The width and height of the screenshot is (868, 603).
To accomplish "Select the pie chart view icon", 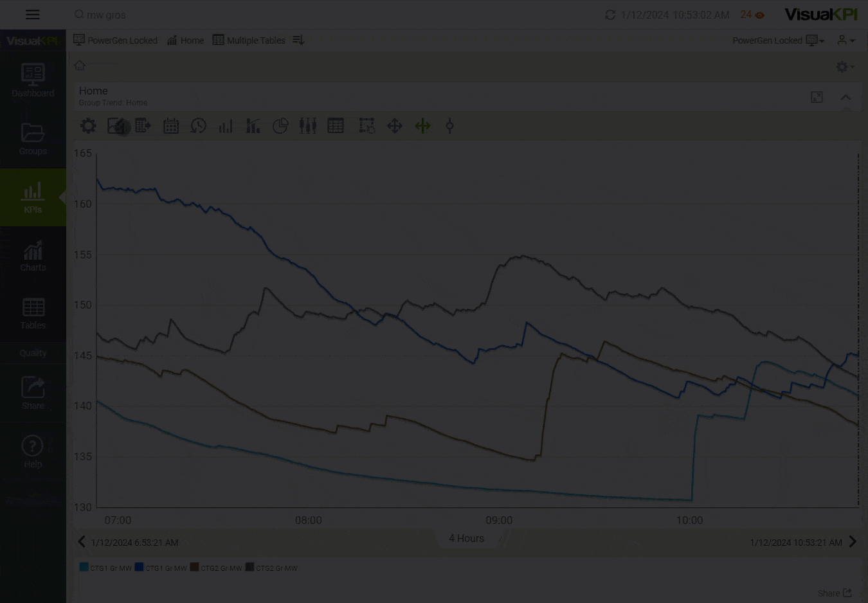I will (x=280, y=126).
